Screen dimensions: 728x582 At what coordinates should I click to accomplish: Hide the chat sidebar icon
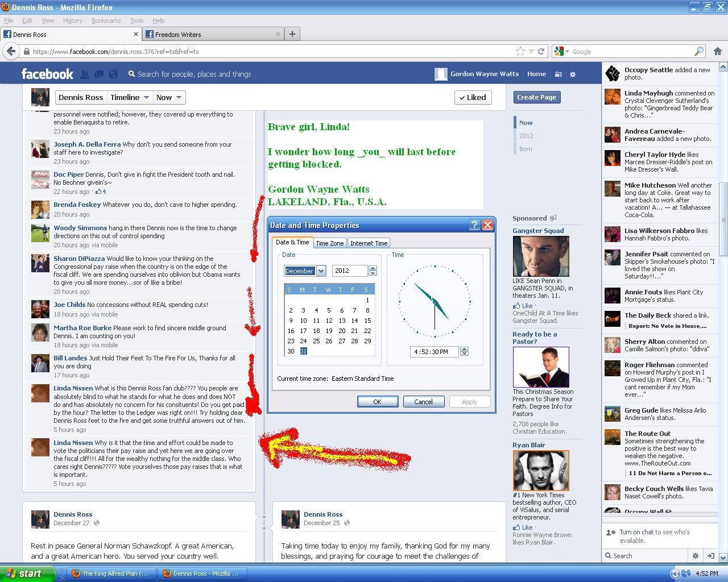tap(710, 556)
